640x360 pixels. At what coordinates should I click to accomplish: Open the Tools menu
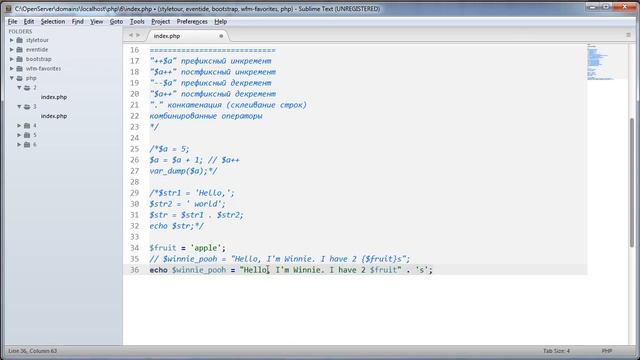click(x=137, y=22)
